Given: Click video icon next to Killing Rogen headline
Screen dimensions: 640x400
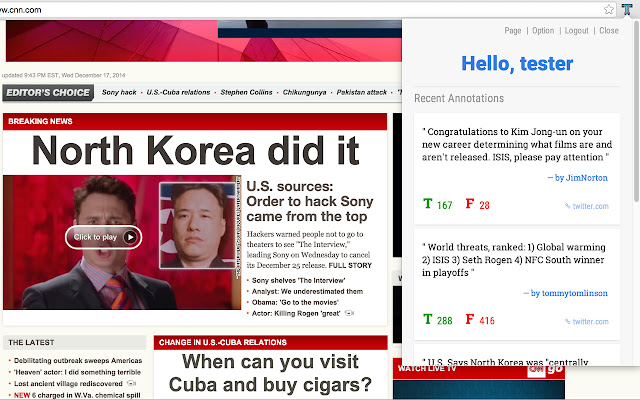Looking at the screenshot, I should 349,313.
